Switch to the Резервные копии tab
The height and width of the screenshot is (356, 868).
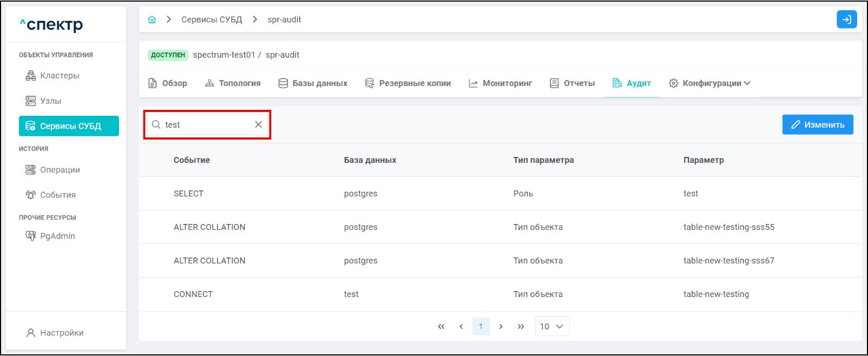click(x=408, y=83)
